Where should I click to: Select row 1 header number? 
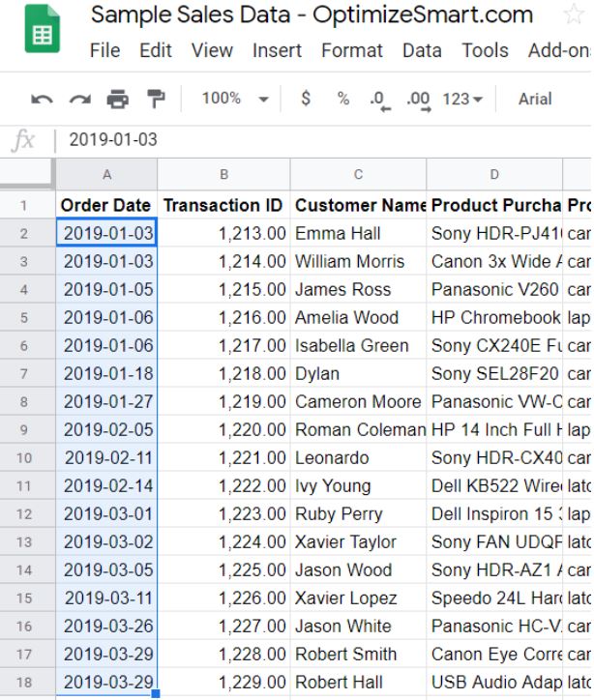click(x=28, y=205)
